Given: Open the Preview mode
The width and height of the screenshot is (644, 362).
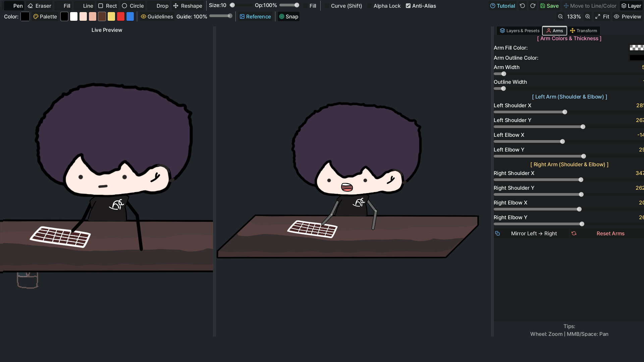Looking at the screenshot, I should pyautogui.click(x=628, y=16).
